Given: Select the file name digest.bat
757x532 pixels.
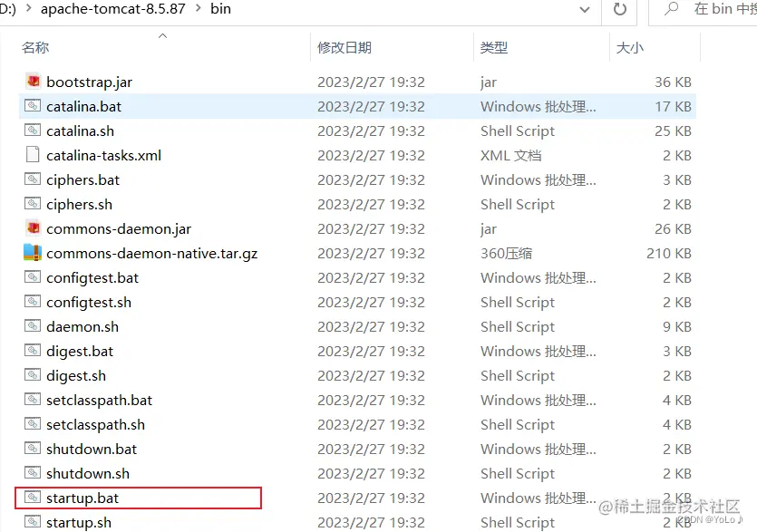Looking at the screenshot, I should 80,352.
